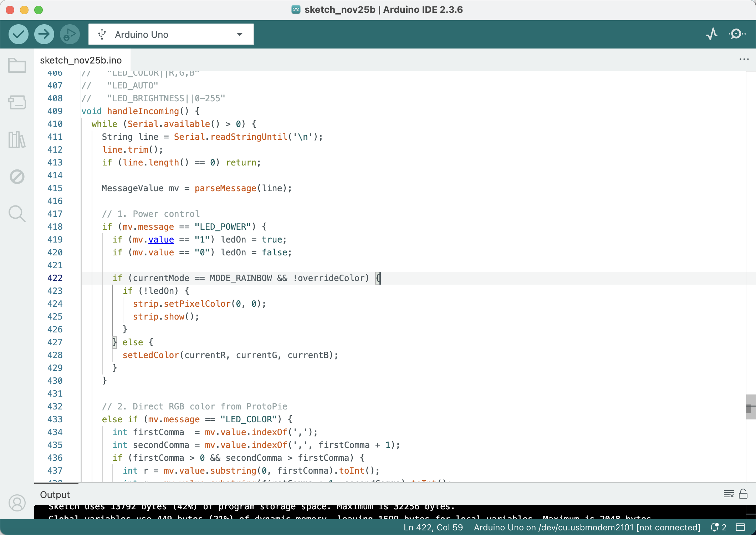
Task: Open the Serial Monitor icon
Action: pos(737,34)
